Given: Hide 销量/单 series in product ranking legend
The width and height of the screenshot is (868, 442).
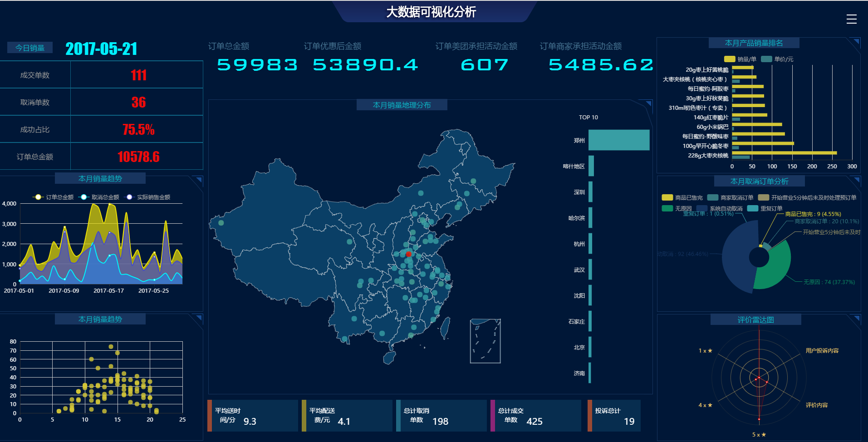Looking at the screenshot, I should [x=740, y=59].
